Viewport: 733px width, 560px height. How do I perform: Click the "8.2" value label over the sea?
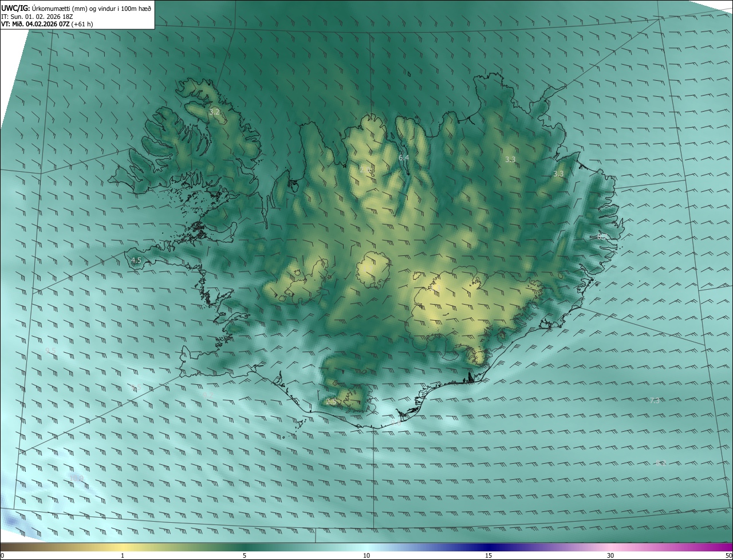click(660, 463)
